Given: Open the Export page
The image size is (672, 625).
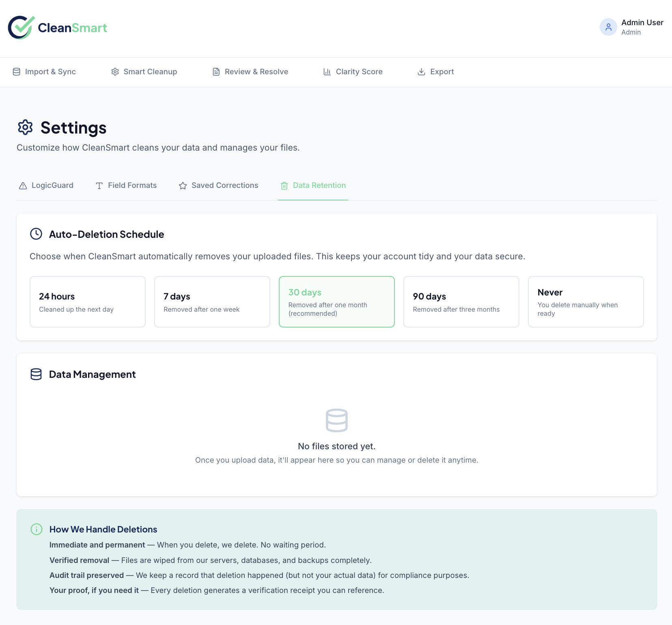Looking at the screenshot, I should tap(435, 72).
